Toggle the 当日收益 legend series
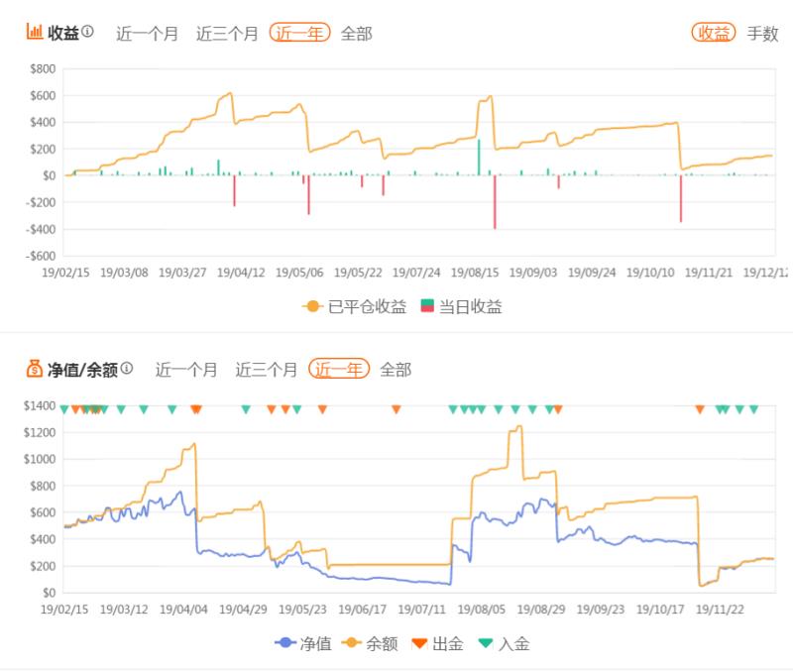The width and height of the screenshot is (793, 672). 461,306
